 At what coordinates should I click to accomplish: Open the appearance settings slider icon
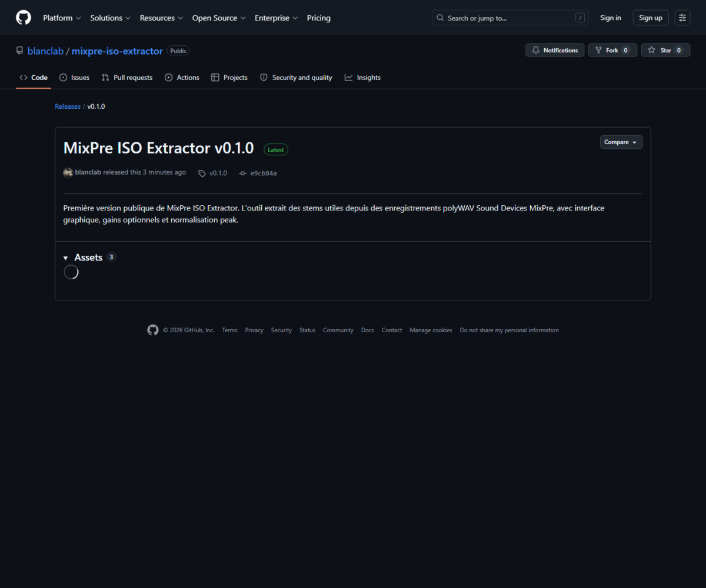click(x=682, y=18)
